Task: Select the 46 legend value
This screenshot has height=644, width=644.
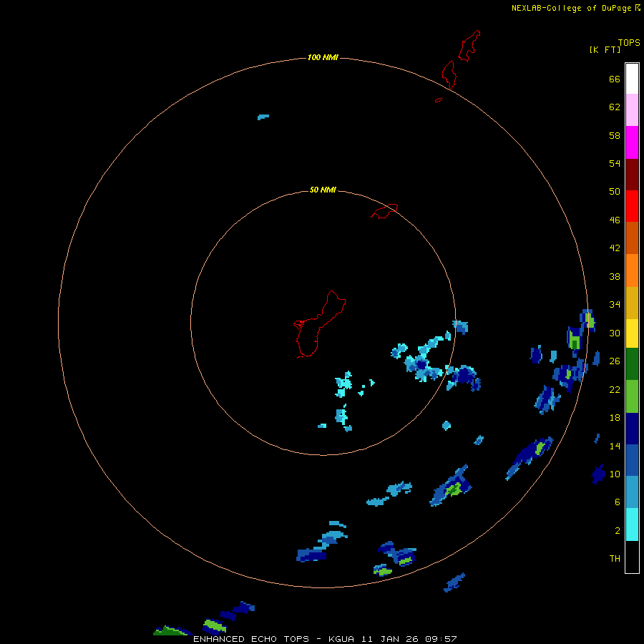Action: coord(615,220)
